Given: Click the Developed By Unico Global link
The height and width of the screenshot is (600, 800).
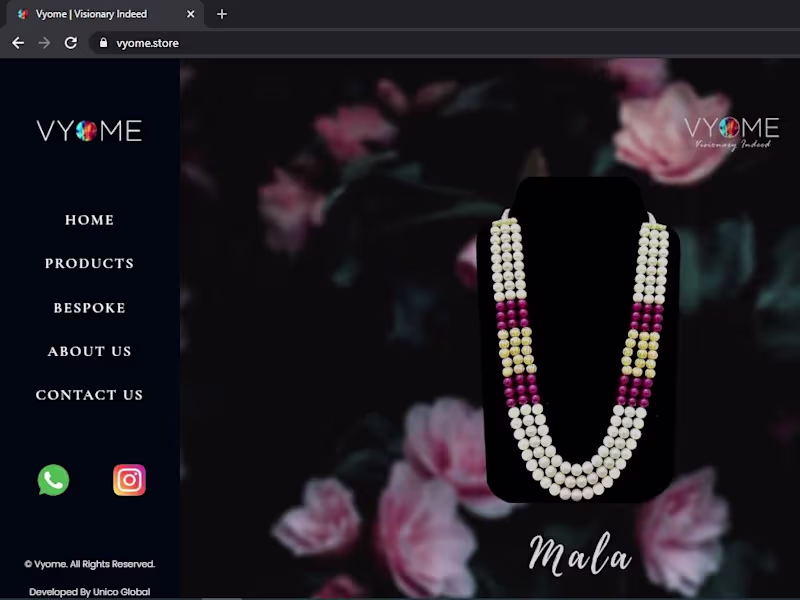Looking at the screenshot, I should pos(89,592).
